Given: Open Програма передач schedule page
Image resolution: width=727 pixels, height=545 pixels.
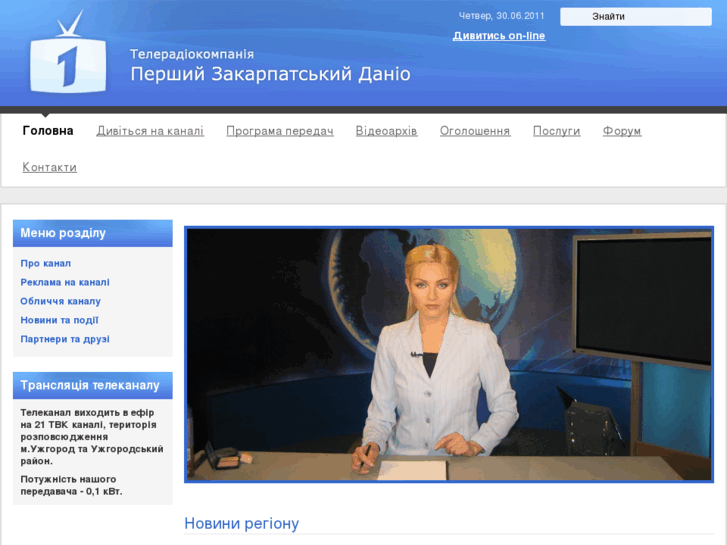Looking at the screenshot, I should click(x=280, y=131).
